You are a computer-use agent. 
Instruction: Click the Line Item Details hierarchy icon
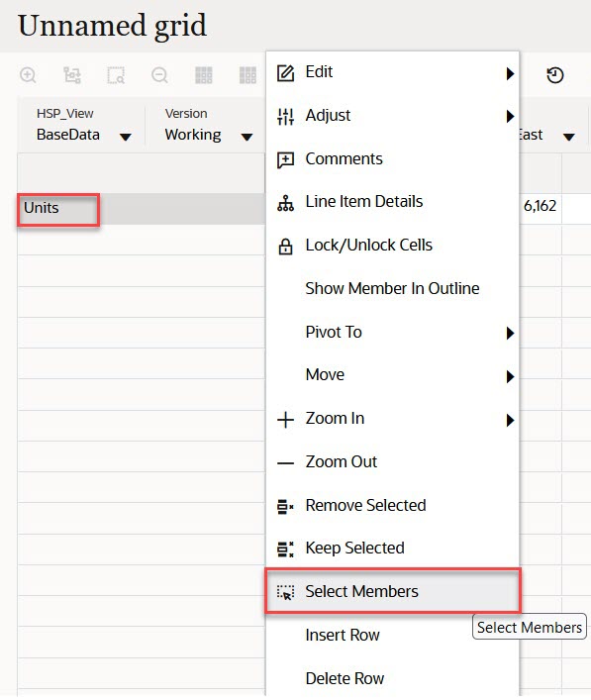click(x=286, y=203)
